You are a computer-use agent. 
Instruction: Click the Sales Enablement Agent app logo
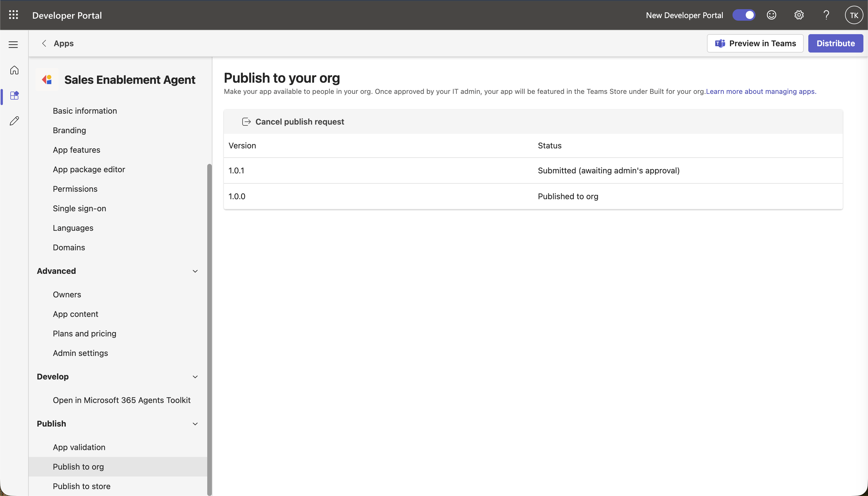[x=47, y=80]
